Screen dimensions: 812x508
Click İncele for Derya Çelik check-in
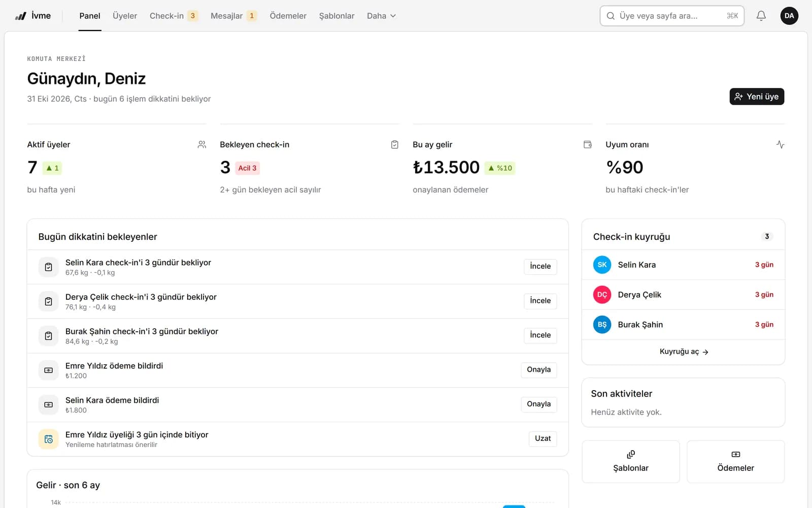pos(540,301)
